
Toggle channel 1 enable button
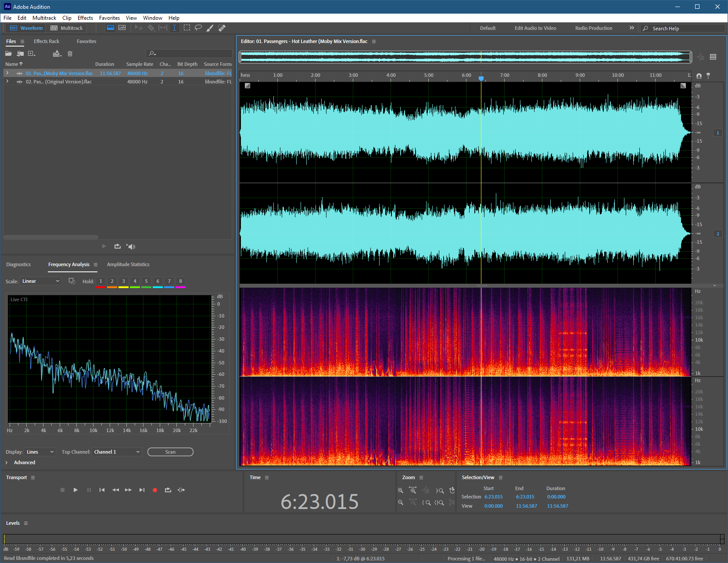[x=718, y=133]
